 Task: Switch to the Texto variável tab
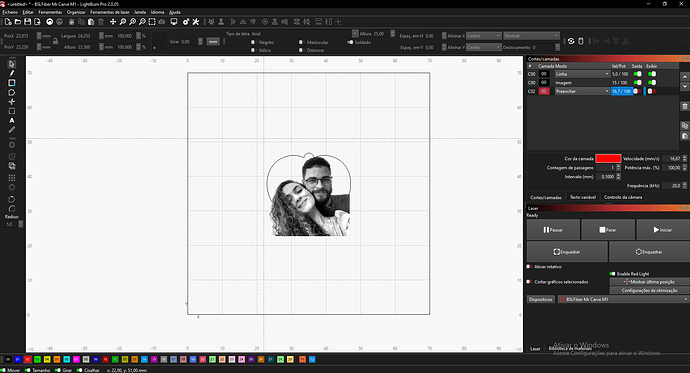583,197
